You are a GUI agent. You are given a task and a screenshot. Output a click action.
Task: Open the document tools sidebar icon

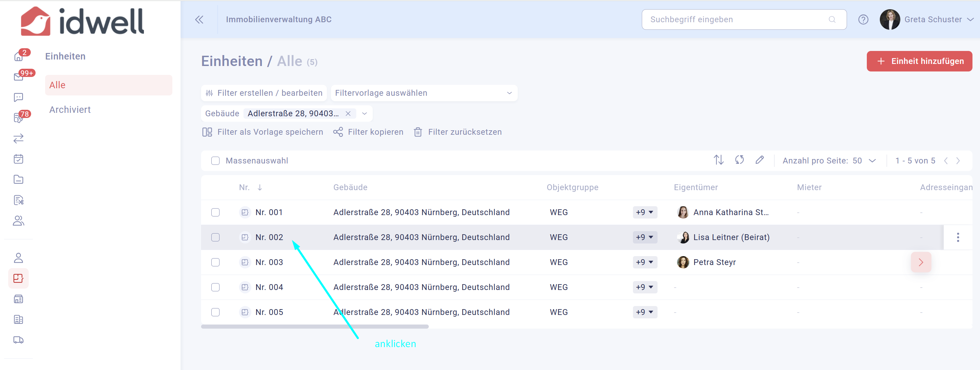[18, 200]
